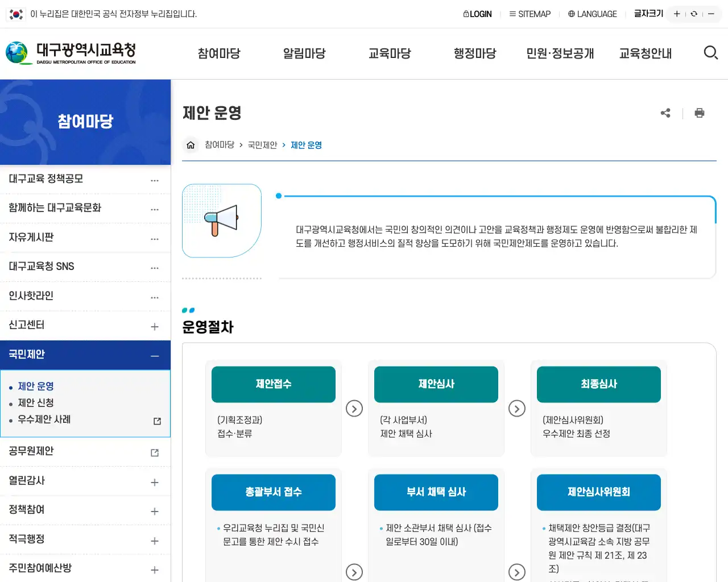Click the share icon on 제안 운영 page

pyautogui.click(x=665, y=113)
